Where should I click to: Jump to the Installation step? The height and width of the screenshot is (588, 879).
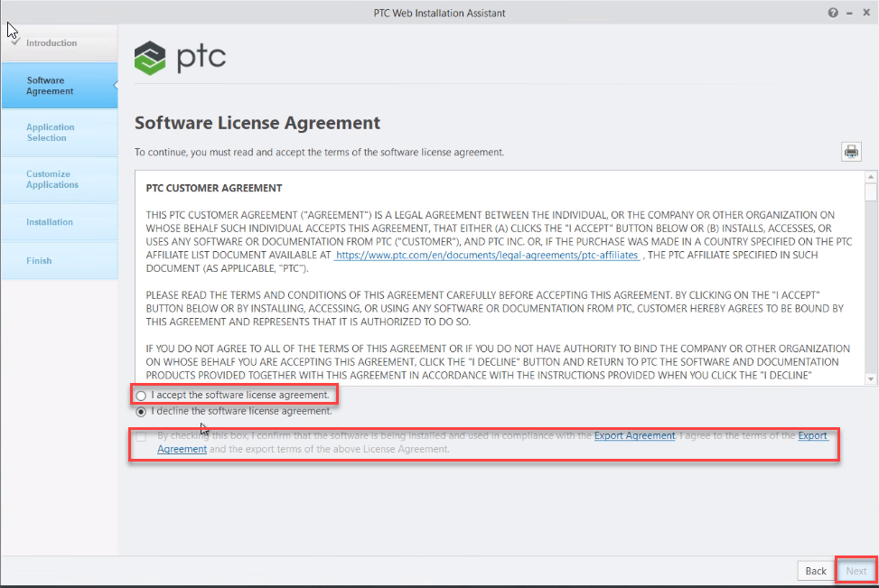pyautogui.click(x=60, y=222)
